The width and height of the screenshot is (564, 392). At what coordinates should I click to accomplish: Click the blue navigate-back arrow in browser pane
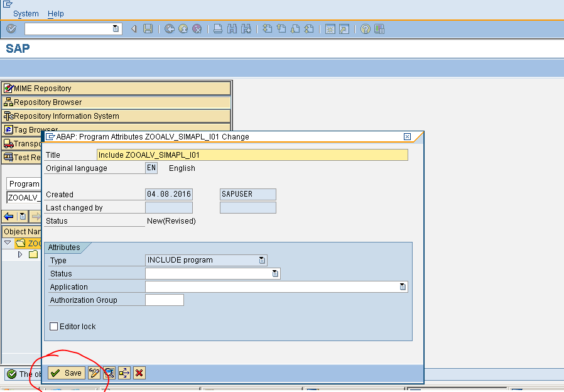click(x=9, y=216)
